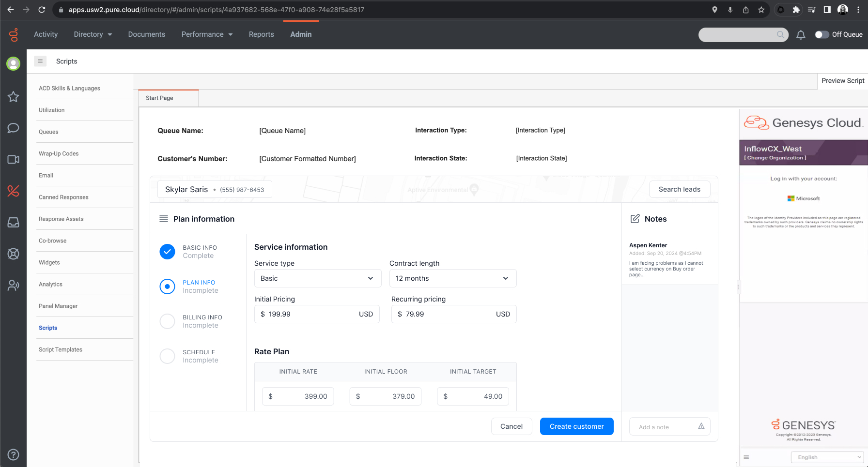Select the Basic Info step circle
Image resolution: width=868 pixels, height=467 pixels.
(167, 252)
